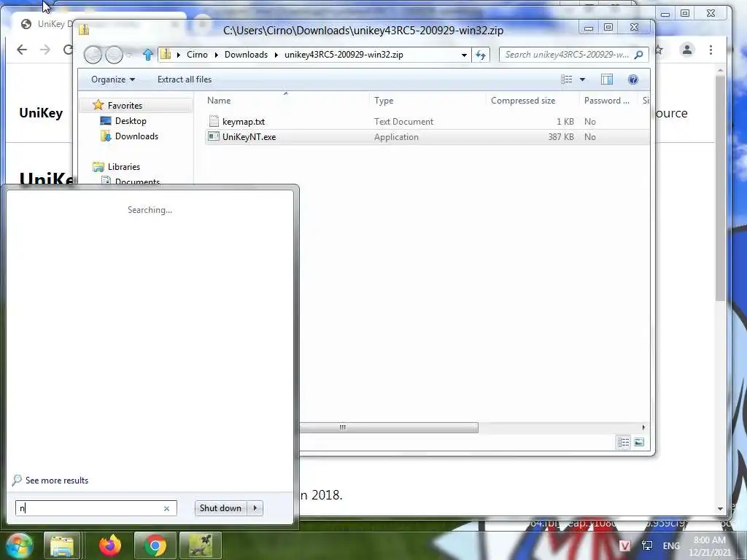This screenshot has width=747, height=560.
Task: Open Downloads in navigation pane
Action: tap(136, 136)
